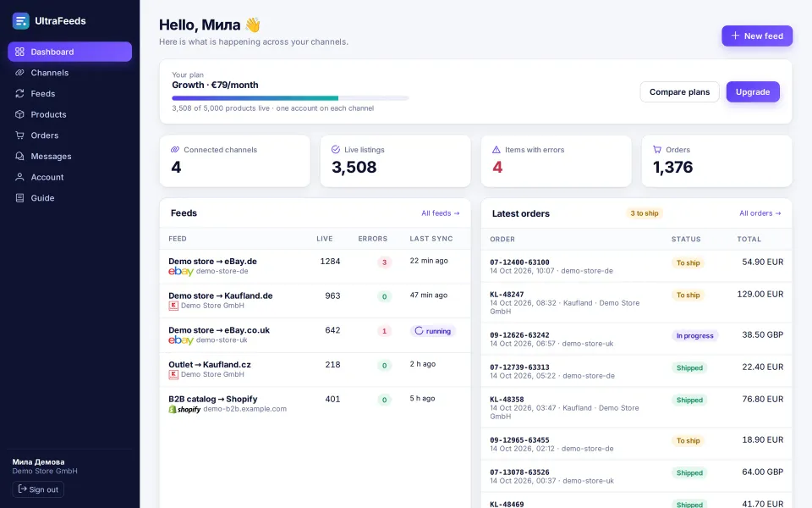Click the 38.50 GBP order total
812x508 pixels.
click(762, 335)
